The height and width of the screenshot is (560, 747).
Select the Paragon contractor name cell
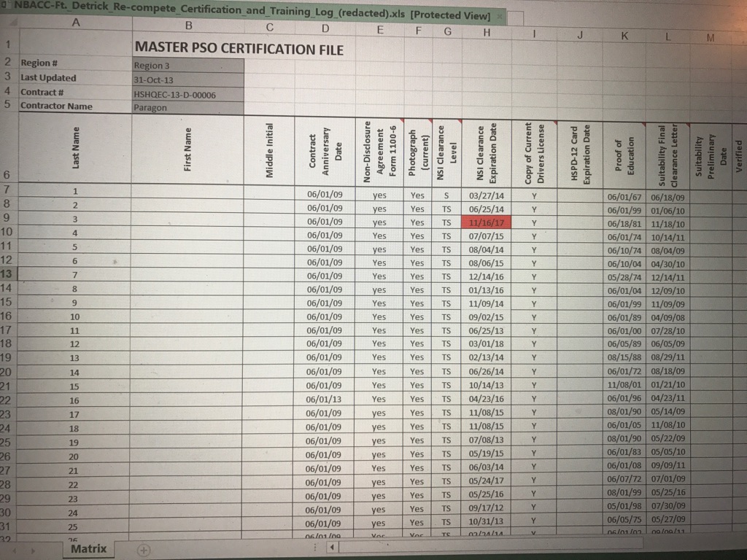click(188, 107)
